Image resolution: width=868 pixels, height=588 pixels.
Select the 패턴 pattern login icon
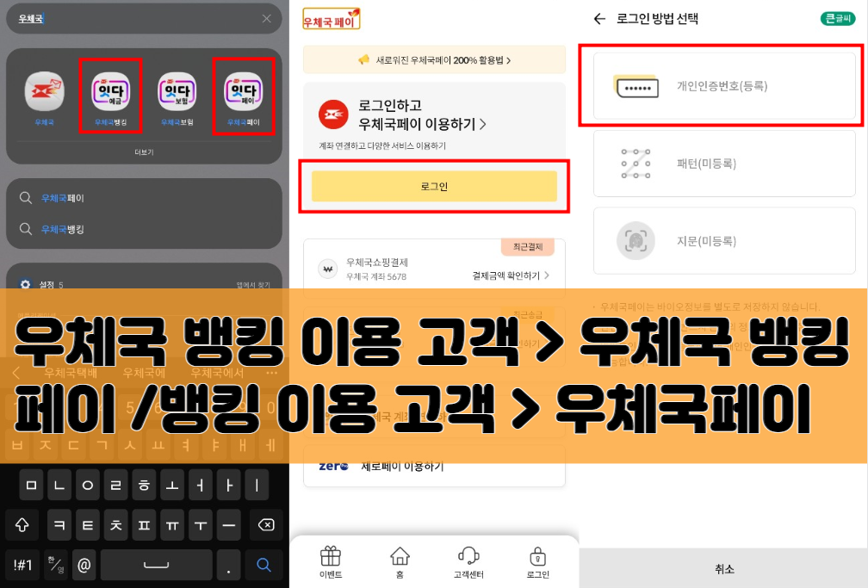(635, 164)
